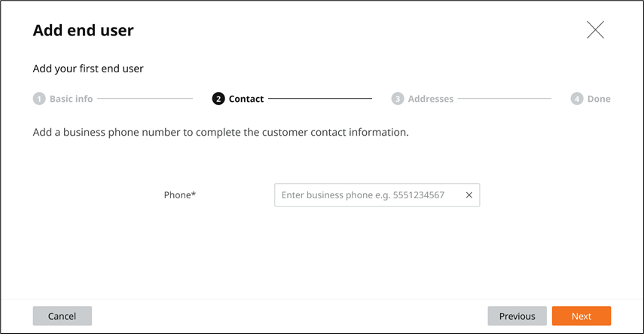Focus the business phone input field

point(365,195)
